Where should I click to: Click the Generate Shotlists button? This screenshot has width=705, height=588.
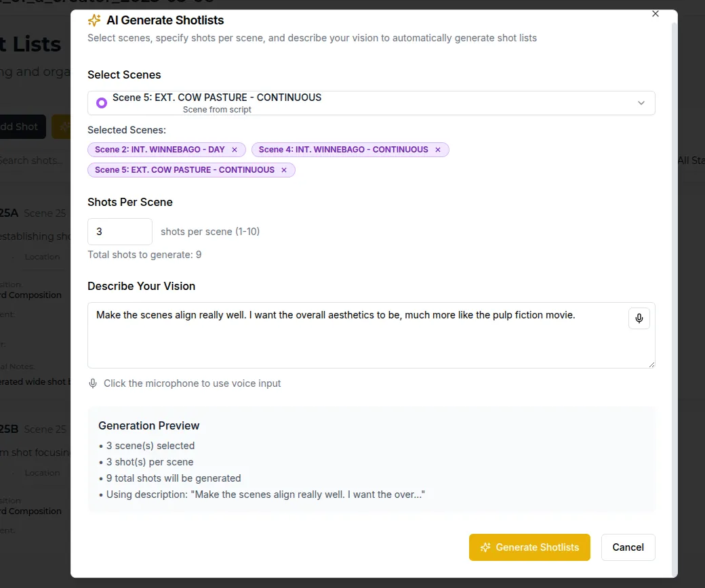point(529,547)
